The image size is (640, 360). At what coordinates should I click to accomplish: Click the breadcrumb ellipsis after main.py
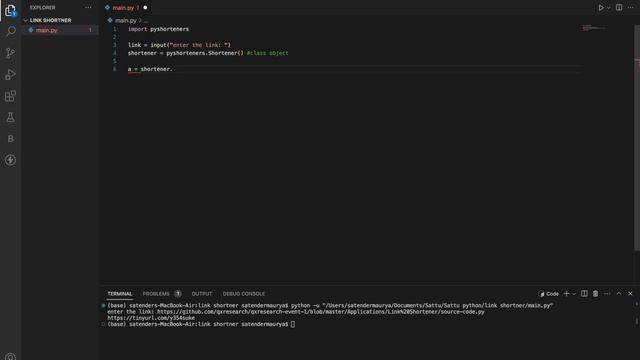click(146, 20)
